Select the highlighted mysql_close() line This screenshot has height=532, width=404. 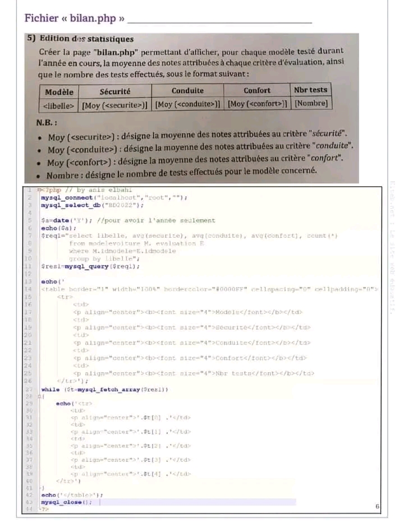click(x=66, y=502)
